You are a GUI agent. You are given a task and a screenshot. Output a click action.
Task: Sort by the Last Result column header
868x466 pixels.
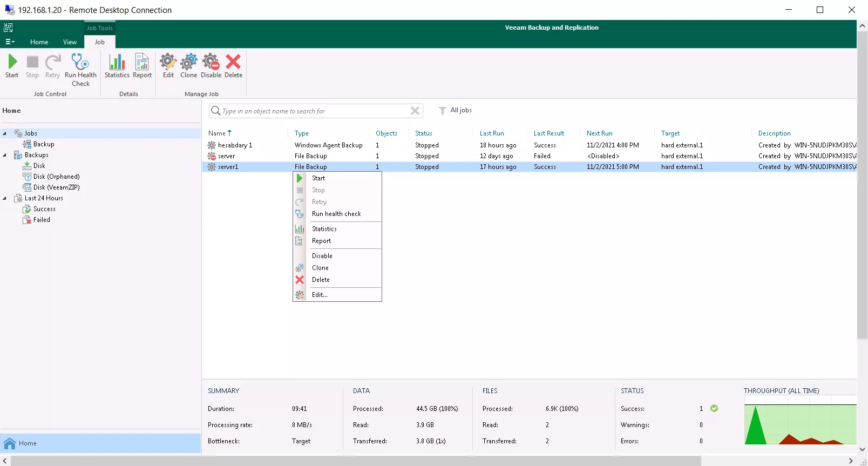coord(549,133)
